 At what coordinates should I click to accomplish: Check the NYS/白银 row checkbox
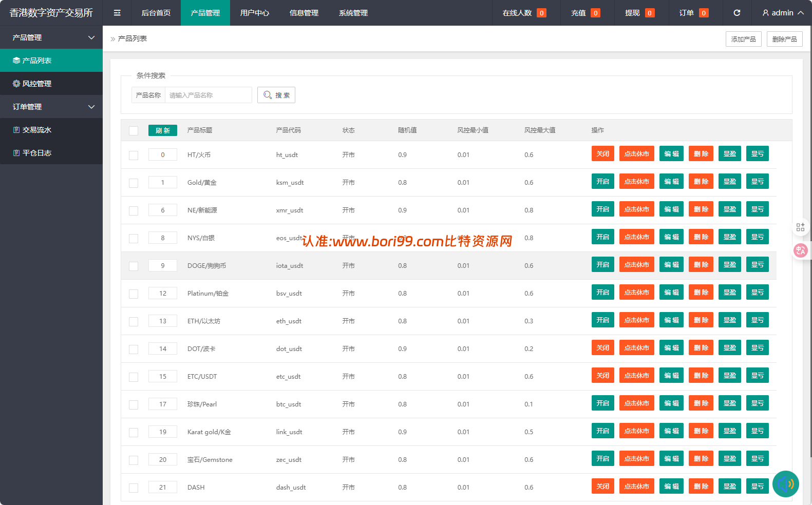pyautogui.click(x=134, y=238)
